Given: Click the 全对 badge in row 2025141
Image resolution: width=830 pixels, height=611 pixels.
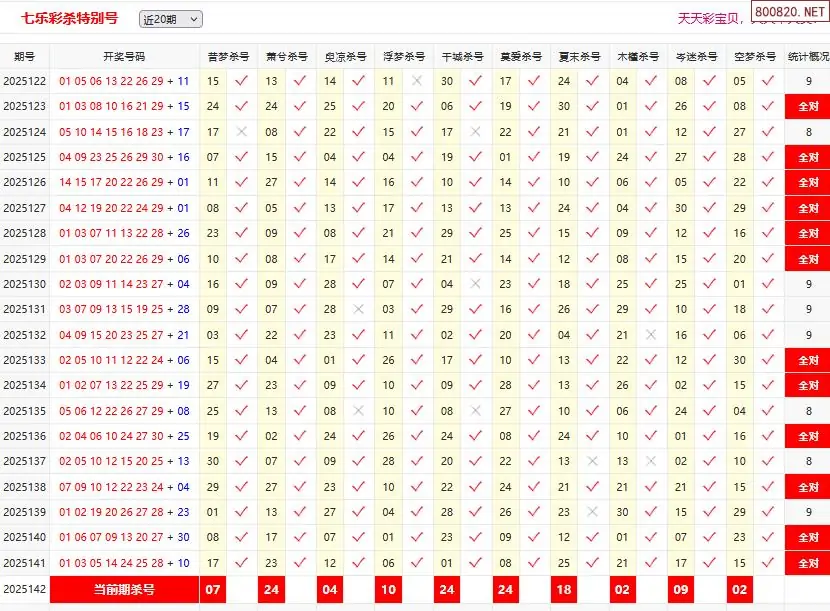Looking at the screenshot, I should [808, 563].
